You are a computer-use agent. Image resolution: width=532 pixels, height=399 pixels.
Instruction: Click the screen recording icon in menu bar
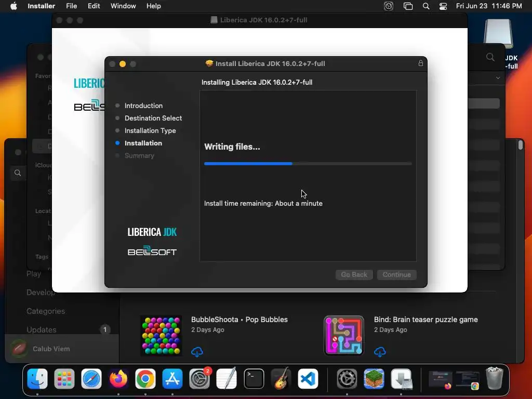coord(389,6)
